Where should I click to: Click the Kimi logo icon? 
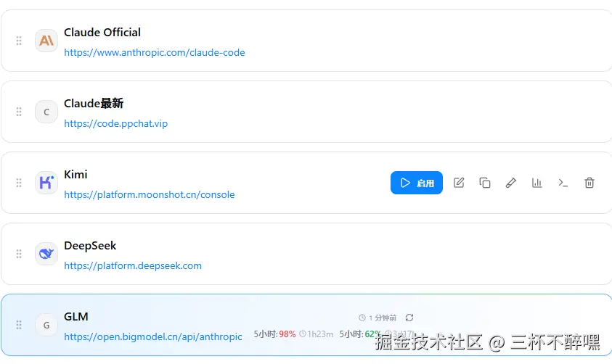[x=46, y=183]
